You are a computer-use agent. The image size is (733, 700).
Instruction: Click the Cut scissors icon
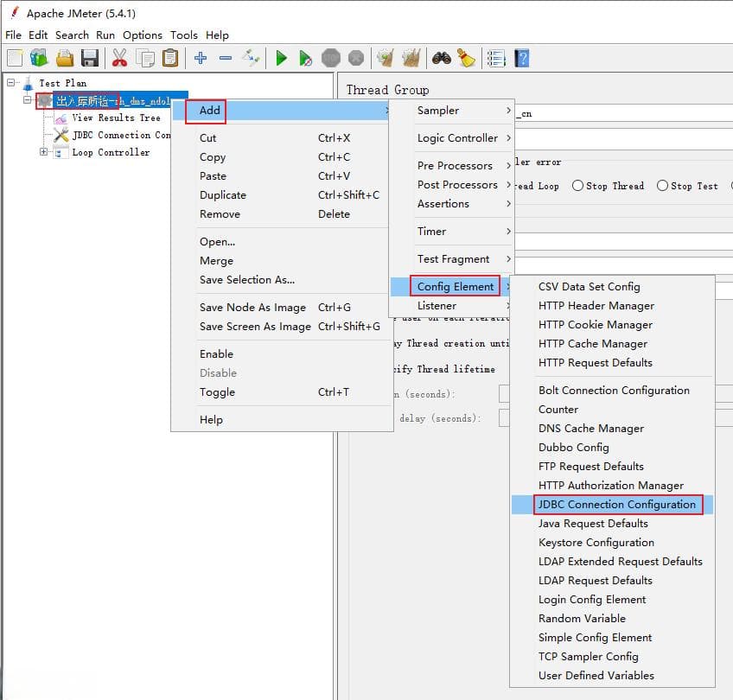pos(119,59)
